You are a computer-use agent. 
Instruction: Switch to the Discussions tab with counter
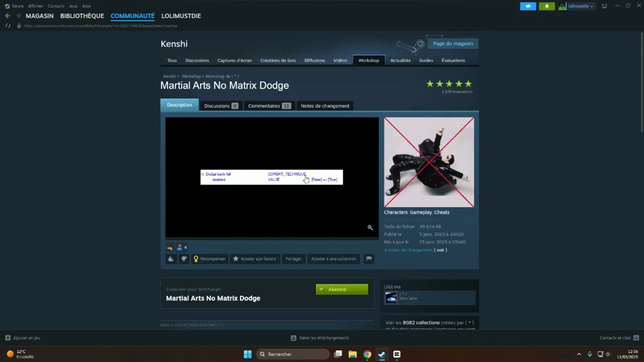221,106
